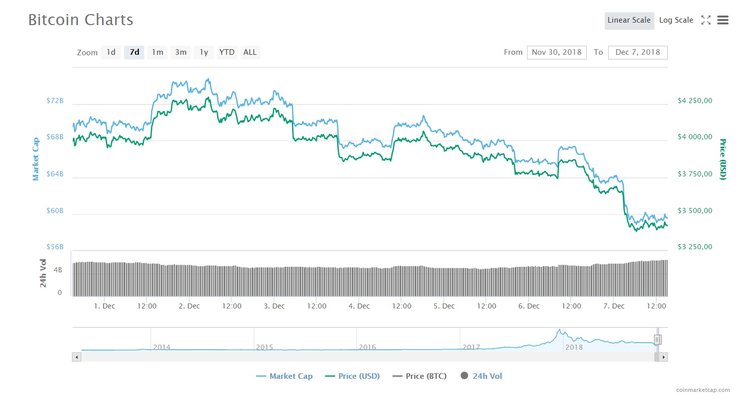Click the To date field
750x415 pixels.
point(637,52)
